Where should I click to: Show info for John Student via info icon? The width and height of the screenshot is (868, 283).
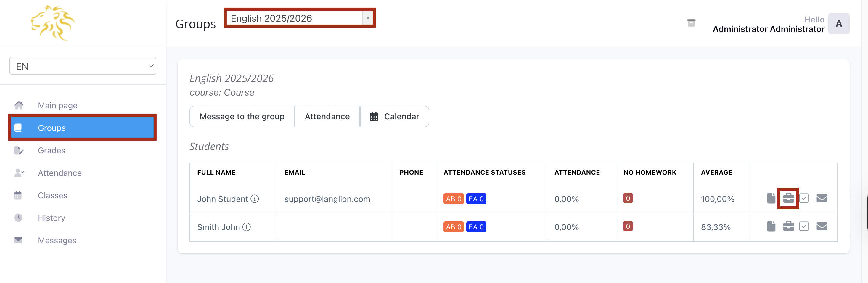[255, 199]
